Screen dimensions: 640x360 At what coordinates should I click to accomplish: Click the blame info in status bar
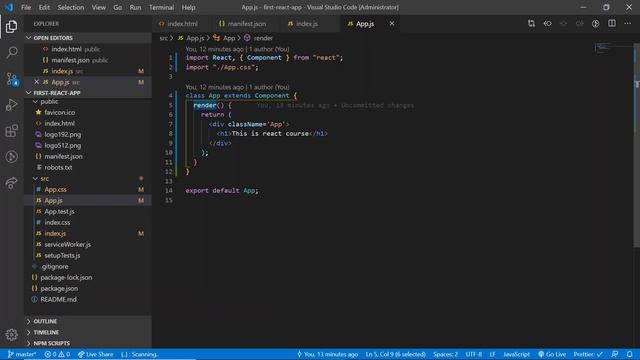[327, 354]
